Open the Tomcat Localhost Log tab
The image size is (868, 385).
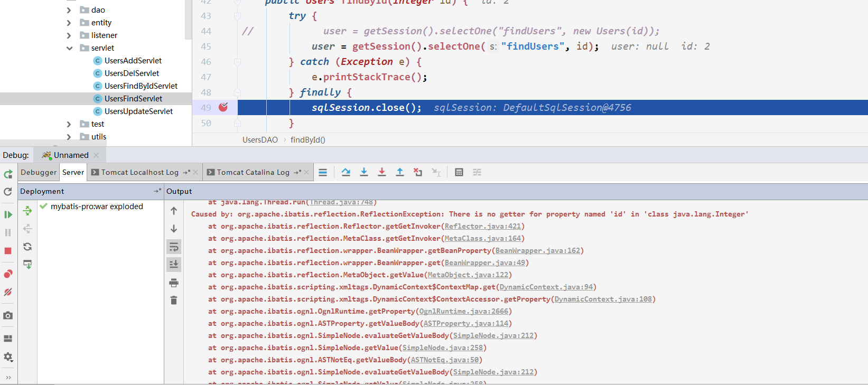(x=139, y=172)
